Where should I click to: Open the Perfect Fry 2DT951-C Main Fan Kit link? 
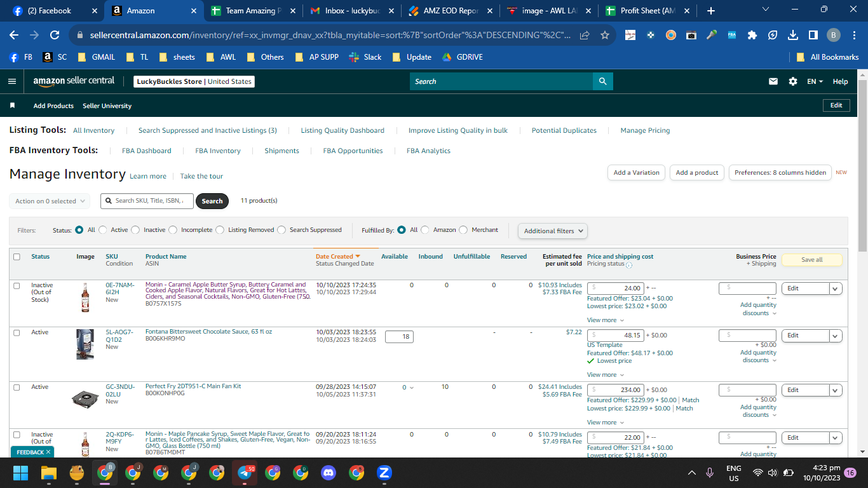pos(193,386)
